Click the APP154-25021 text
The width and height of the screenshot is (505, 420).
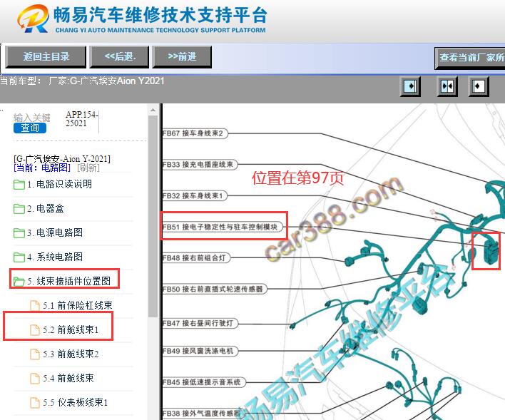click(x=81, y=119)
